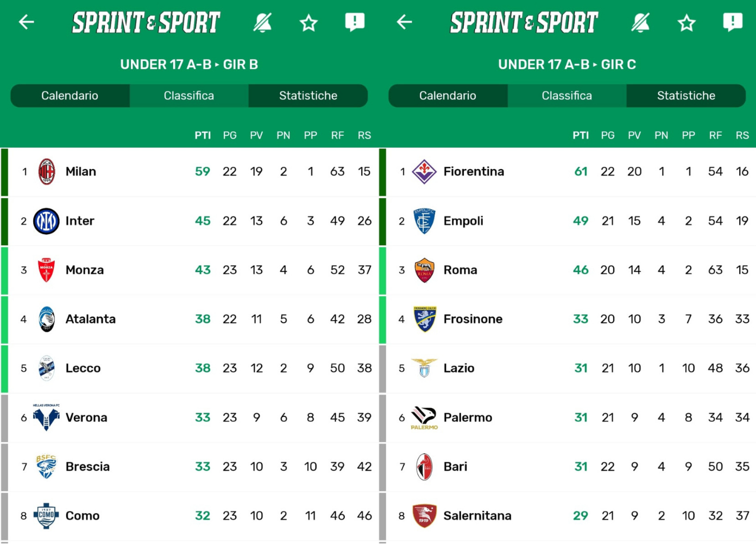Toggle the muted notification bell for GIR B
The height and width of the screenshot is (544, 756).
262,22
